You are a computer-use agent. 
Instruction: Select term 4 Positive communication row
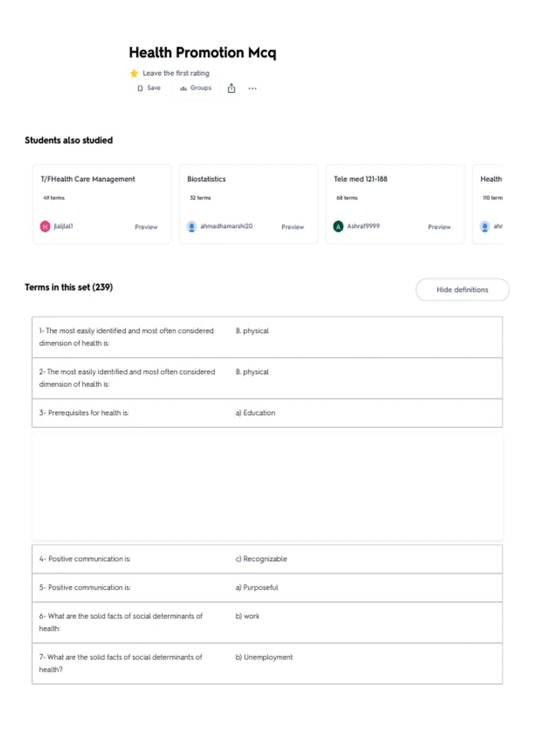coord(267,559)
